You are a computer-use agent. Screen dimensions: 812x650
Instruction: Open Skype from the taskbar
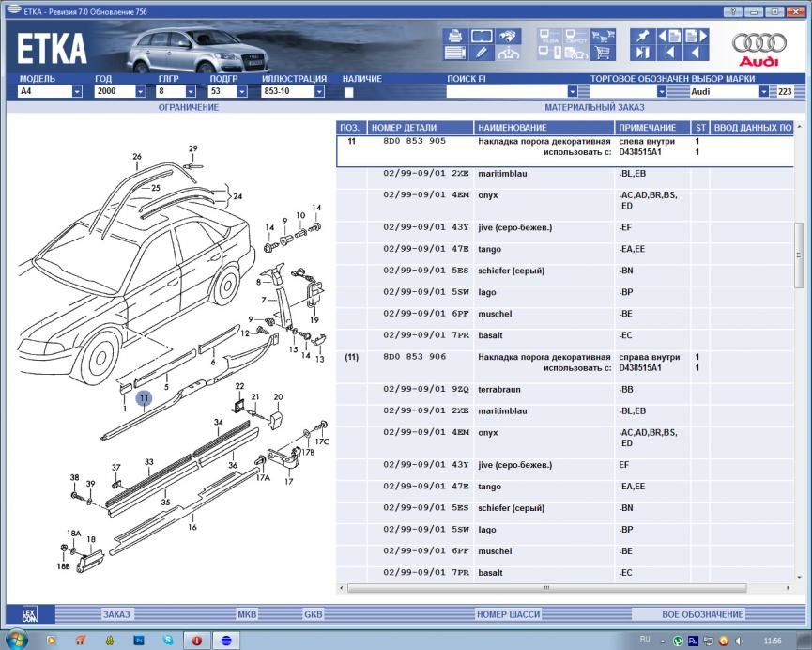pyautogui.click(x=168, y=641)
